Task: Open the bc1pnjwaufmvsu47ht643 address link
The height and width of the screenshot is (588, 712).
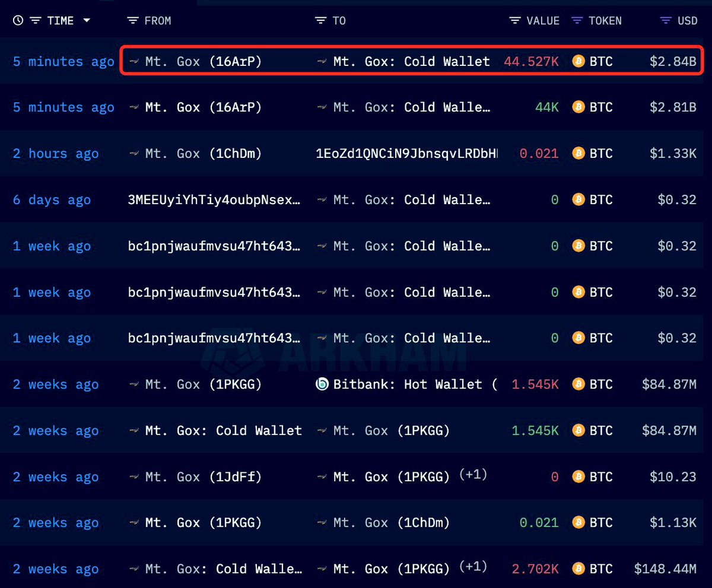Action: click(x=214, y=246)
